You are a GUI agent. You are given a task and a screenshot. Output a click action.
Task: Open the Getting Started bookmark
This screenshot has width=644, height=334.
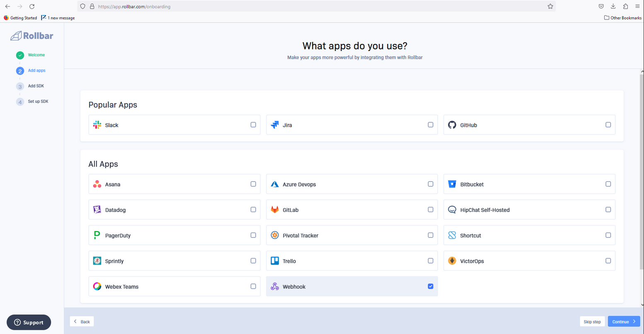(x=20, y=18)
